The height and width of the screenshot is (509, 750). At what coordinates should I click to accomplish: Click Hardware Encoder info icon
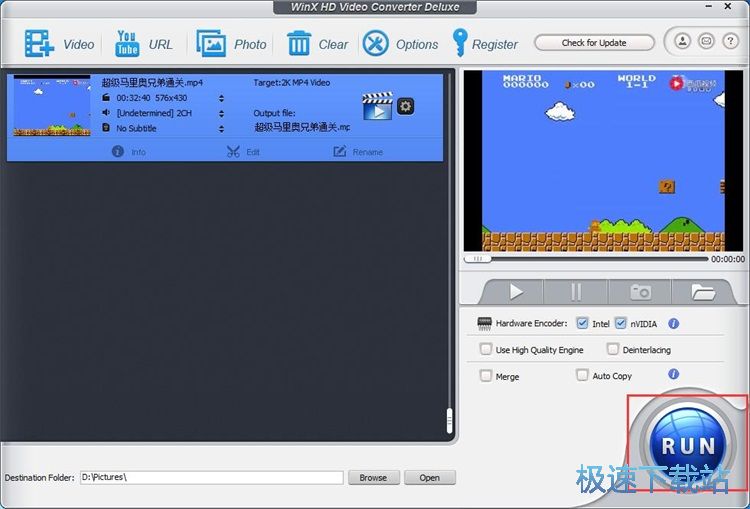pyautogui.click(x=673, y=323)
